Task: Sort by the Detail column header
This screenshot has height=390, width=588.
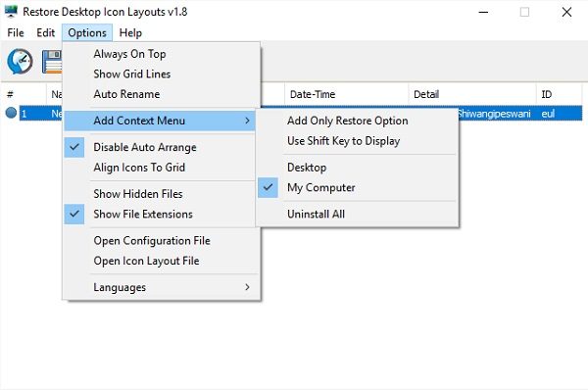Action: (472, 94)
